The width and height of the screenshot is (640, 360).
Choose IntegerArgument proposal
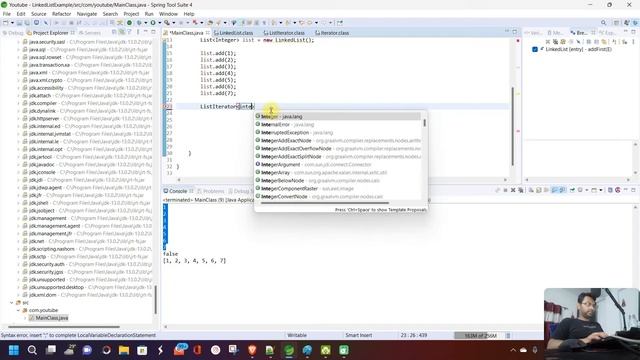coord(338,164)
